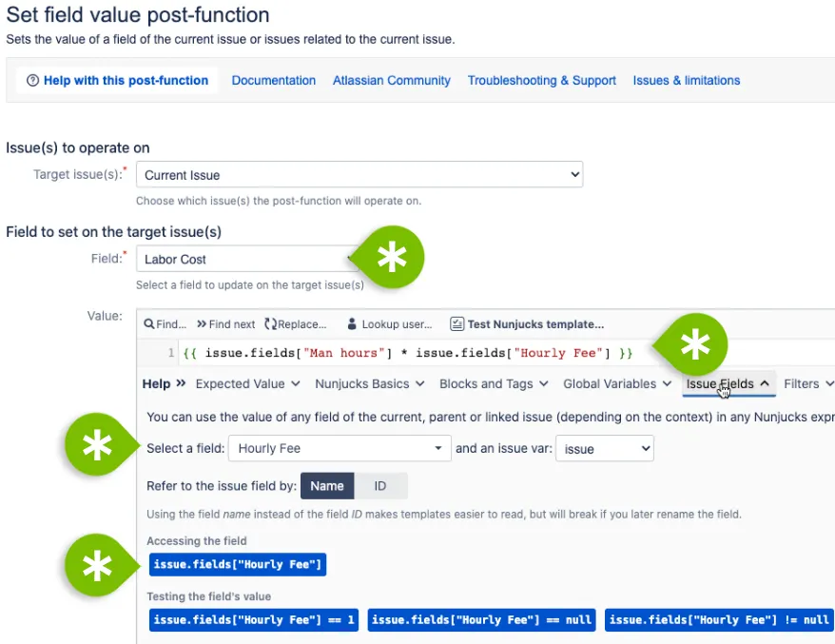
Task: Refer to issue field by Name
Action: pyautogui.click(x=327, y=486)
